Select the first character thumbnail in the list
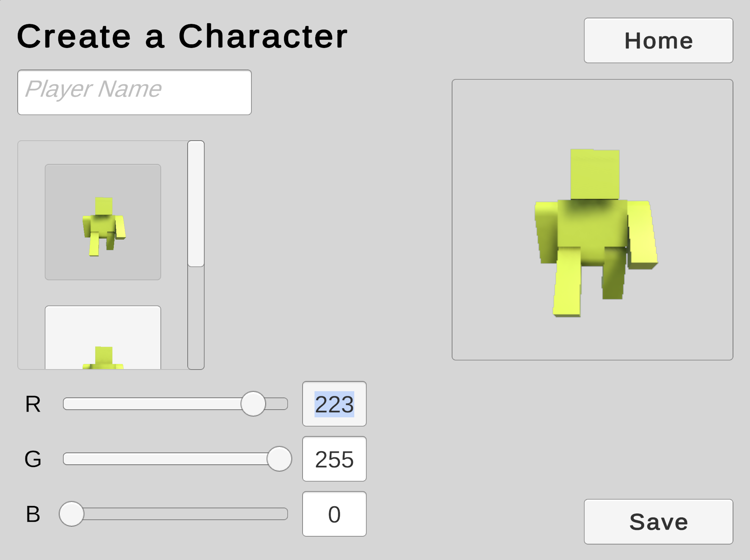The height and width of the screenshot is (560, 750). point(103,222)
